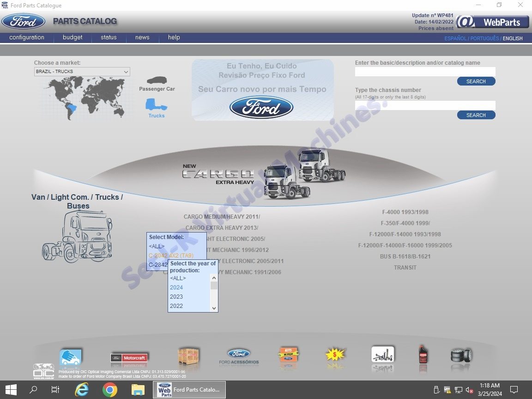Switch language to Português
The image size is (532, 399).
point(484,38)
